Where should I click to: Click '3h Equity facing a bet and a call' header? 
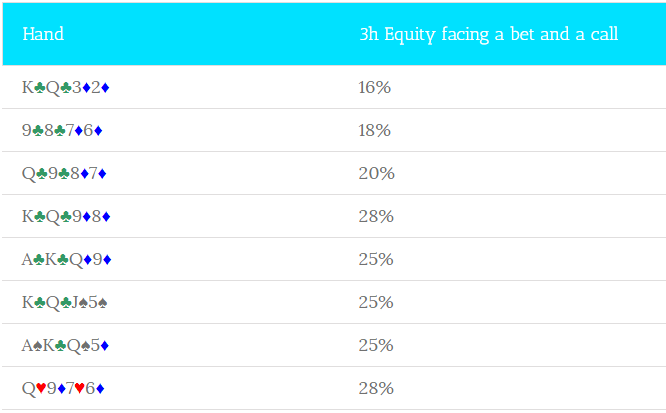pos(488,35)
